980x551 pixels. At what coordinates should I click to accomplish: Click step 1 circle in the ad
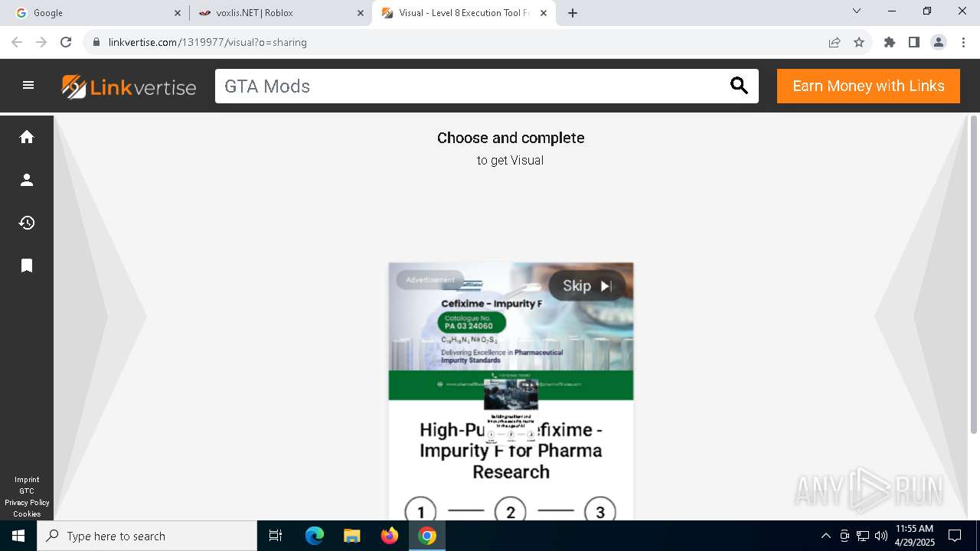420,511
